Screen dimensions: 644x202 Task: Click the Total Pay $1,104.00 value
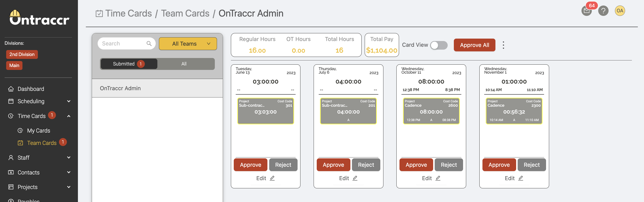[381, 51]
